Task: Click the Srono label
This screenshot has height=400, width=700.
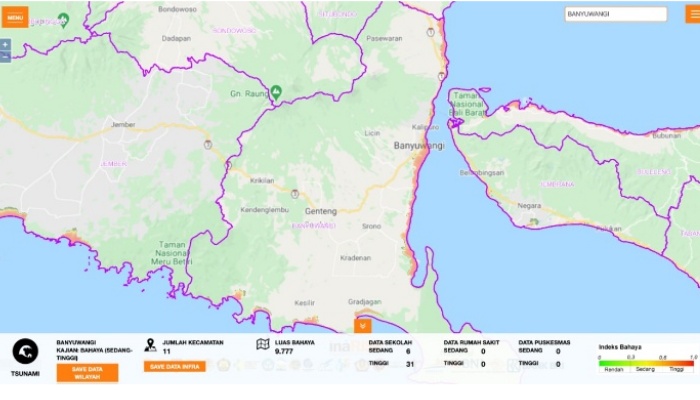Action: (x=371, y=226)
